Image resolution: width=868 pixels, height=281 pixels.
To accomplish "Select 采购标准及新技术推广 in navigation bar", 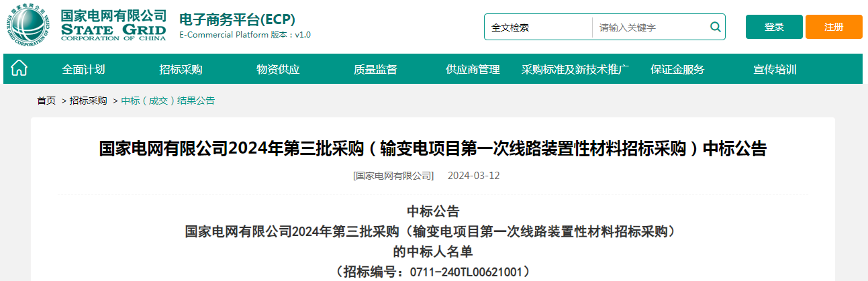I will 575,69.
